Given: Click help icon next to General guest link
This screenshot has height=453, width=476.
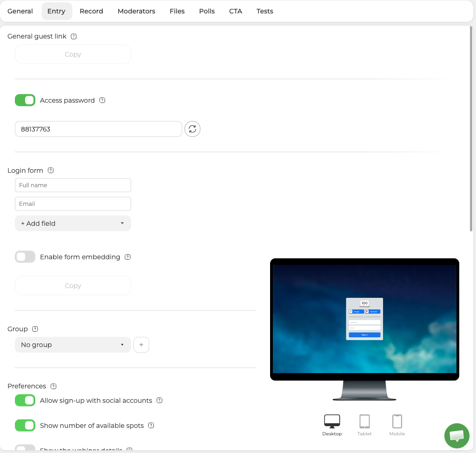Looking at the screenshot, I should (74, 36).
